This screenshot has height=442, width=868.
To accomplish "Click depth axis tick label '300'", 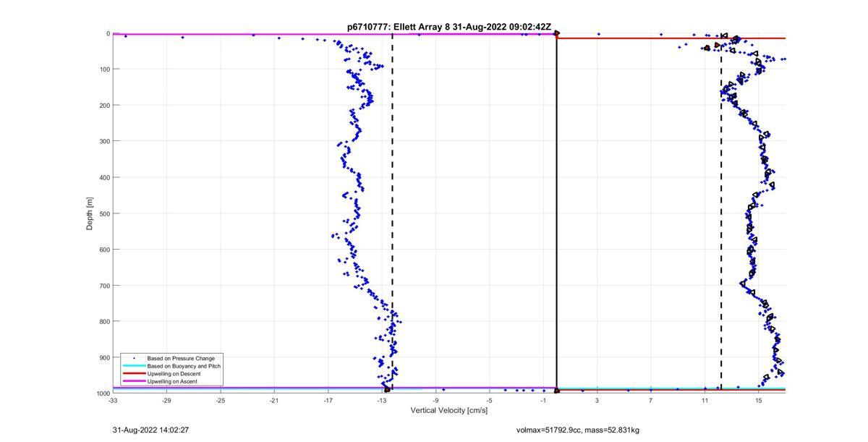I will click(104, 141).
